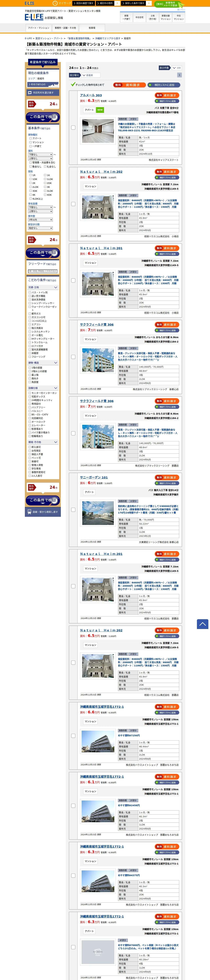
Task: Open the 駅徒歩分数 指定なし dropdown
Action: pyautogui.click(x=40, y=228)
